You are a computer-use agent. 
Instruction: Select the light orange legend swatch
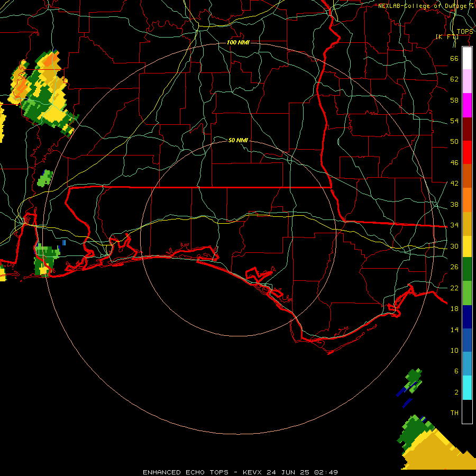point(467,200)
